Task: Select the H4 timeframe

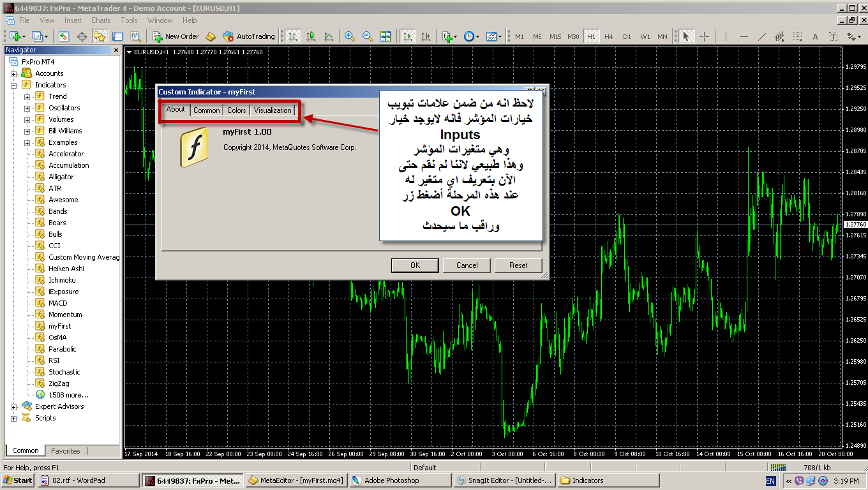Action: tap(609, 36)
